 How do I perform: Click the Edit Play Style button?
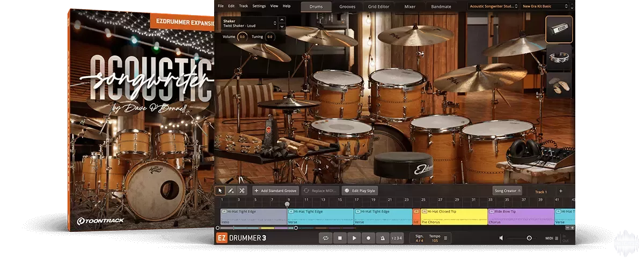point(360,191)
